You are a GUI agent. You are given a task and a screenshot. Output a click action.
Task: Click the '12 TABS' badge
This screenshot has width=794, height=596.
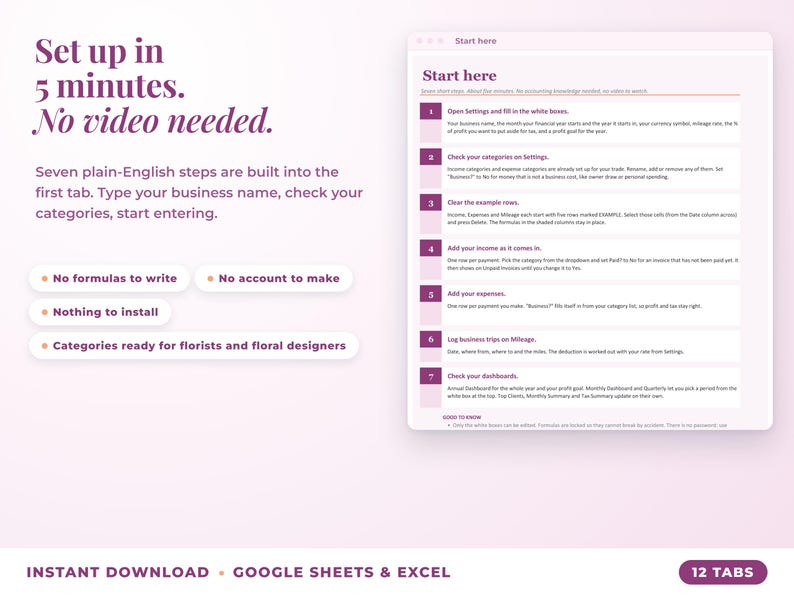coord(723,572)
